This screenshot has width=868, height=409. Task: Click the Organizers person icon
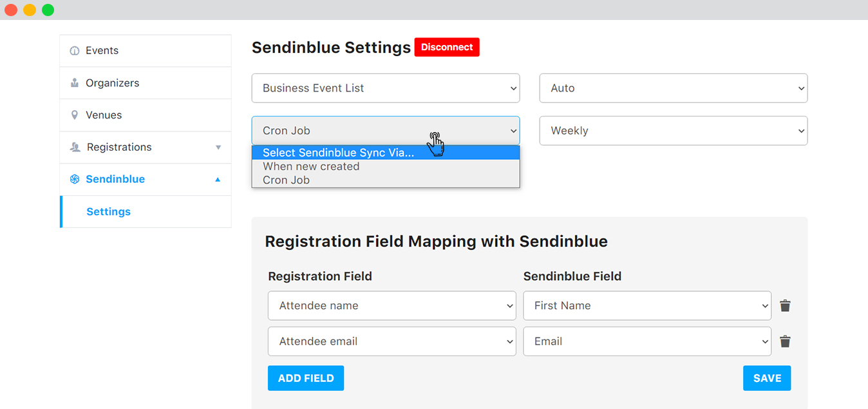(75, 83)
